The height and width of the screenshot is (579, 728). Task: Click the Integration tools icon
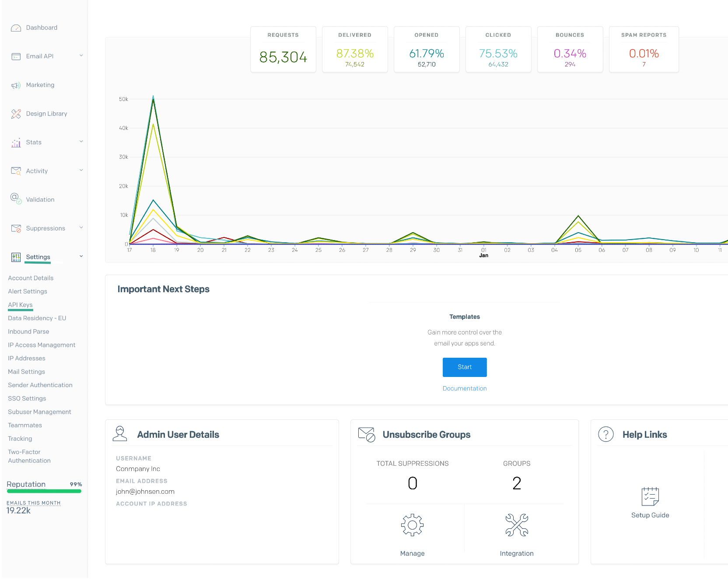coord(517,525)
